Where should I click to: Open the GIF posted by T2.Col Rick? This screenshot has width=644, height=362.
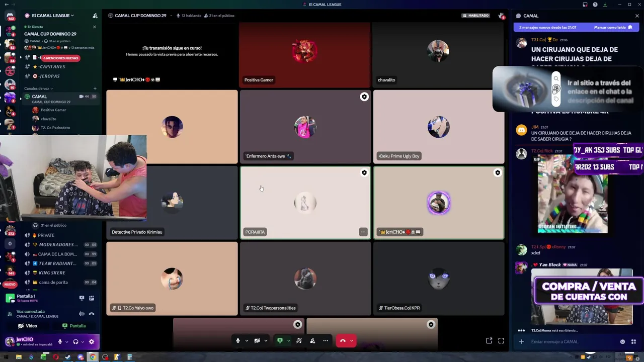[573, 194]
